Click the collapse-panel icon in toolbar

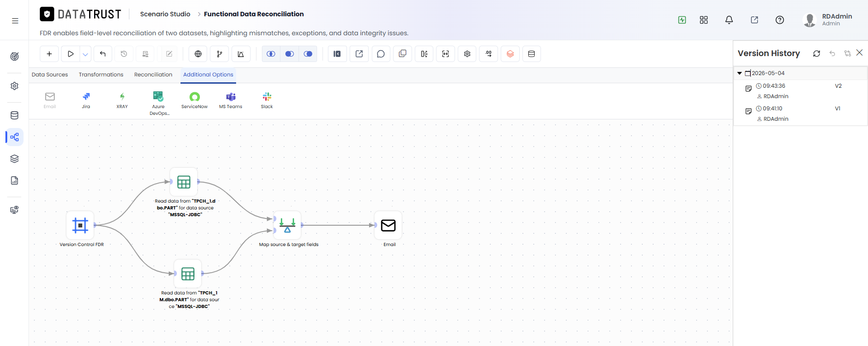337,54
